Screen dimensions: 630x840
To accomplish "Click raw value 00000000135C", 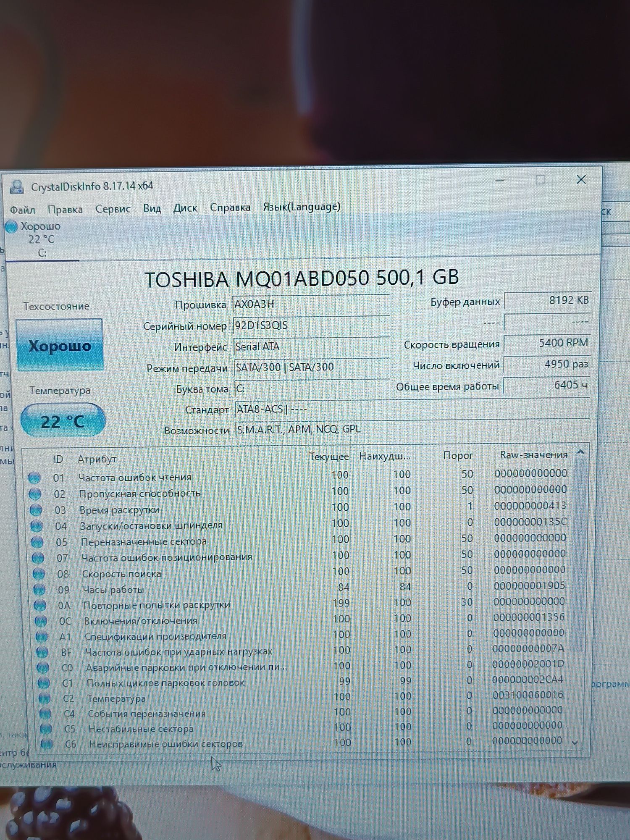I will pos(530,522).
